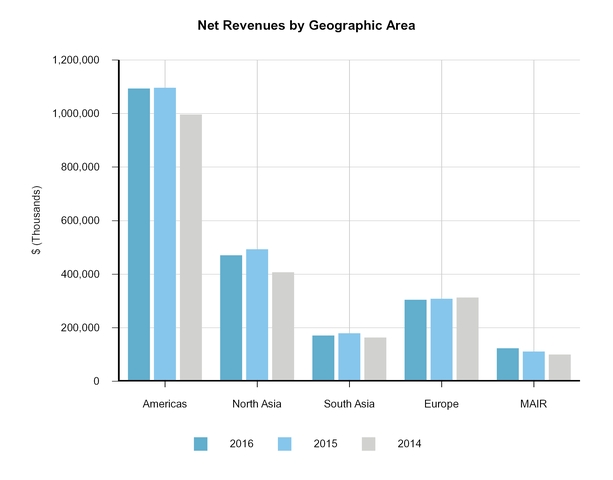613x480 pixels.
Task: Select the Europe 2016 bar
Action: [415, 340]
